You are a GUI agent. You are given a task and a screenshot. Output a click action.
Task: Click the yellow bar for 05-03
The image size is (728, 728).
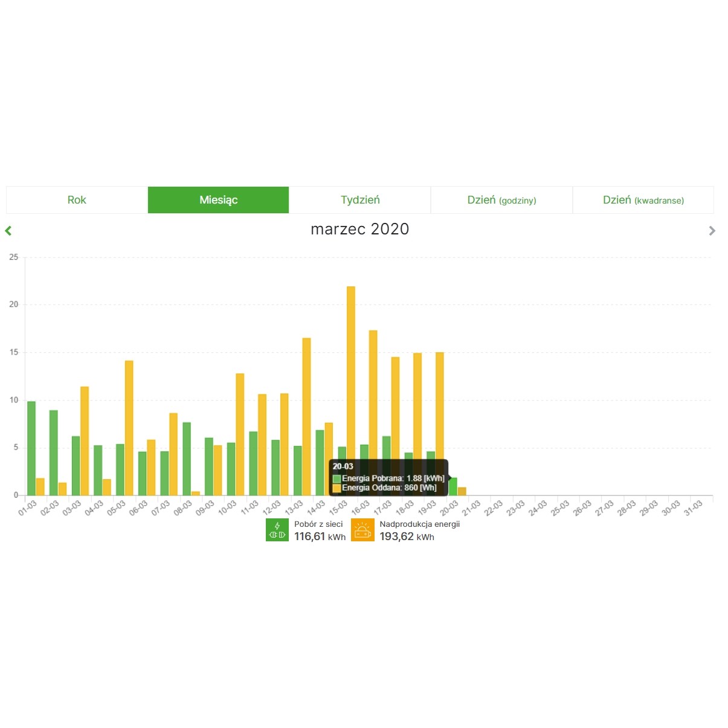pyautogui.click(x=129, y=428)
